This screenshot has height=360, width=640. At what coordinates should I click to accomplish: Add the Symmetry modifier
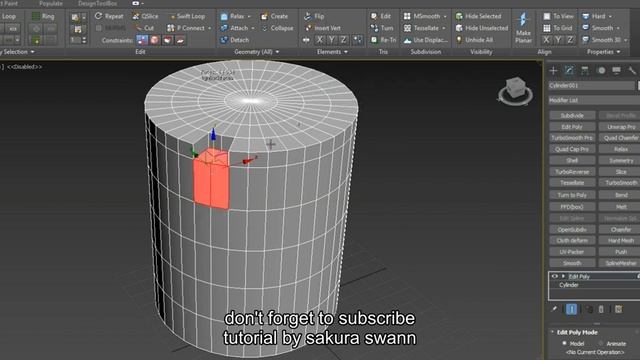(x=620, y=160)
